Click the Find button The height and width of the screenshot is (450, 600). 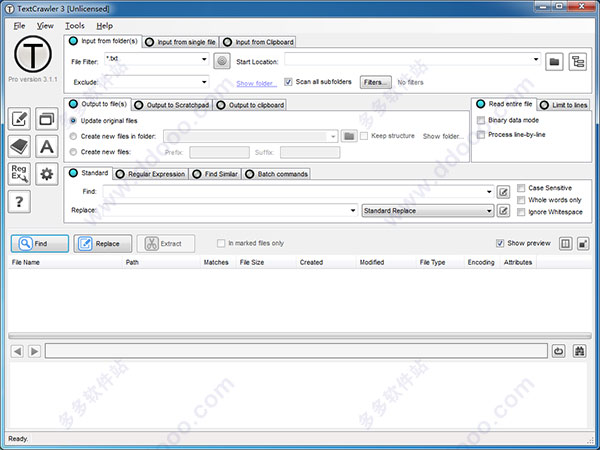[40, 244]
